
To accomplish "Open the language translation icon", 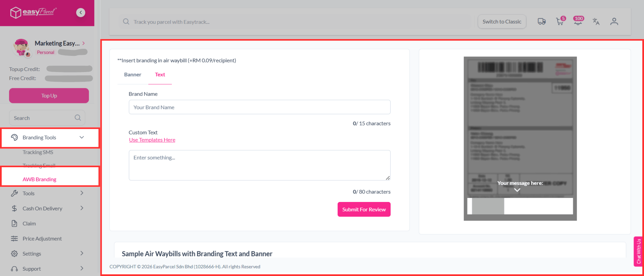I will (x=596, y=22).
